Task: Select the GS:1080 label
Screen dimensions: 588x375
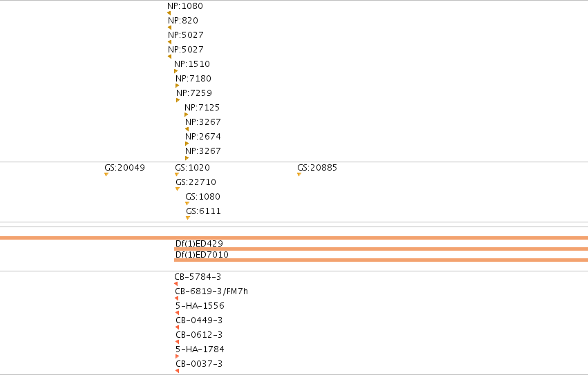Action: coord(203,197)
